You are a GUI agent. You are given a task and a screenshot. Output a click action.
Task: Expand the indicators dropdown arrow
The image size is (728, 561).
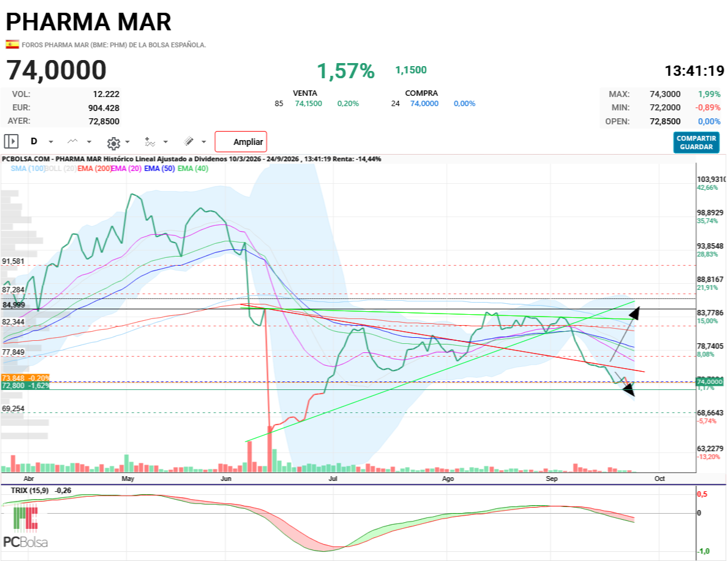pos(166,142)
